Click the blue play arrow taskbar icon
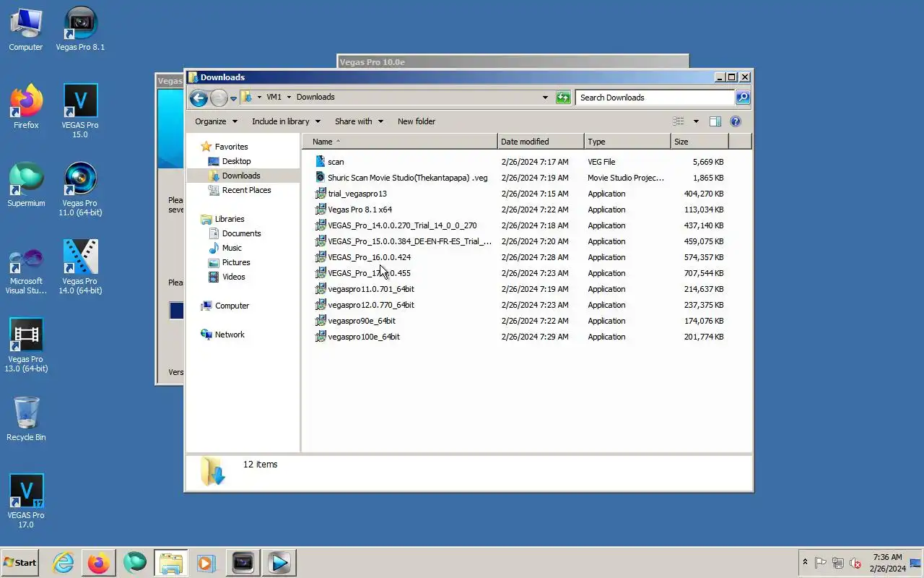 click(279, 562)
